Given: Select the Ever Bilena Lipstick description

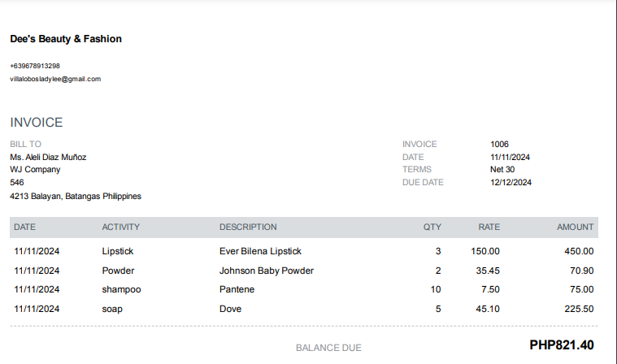Looking at the screenshot, I should pos(260,252).
